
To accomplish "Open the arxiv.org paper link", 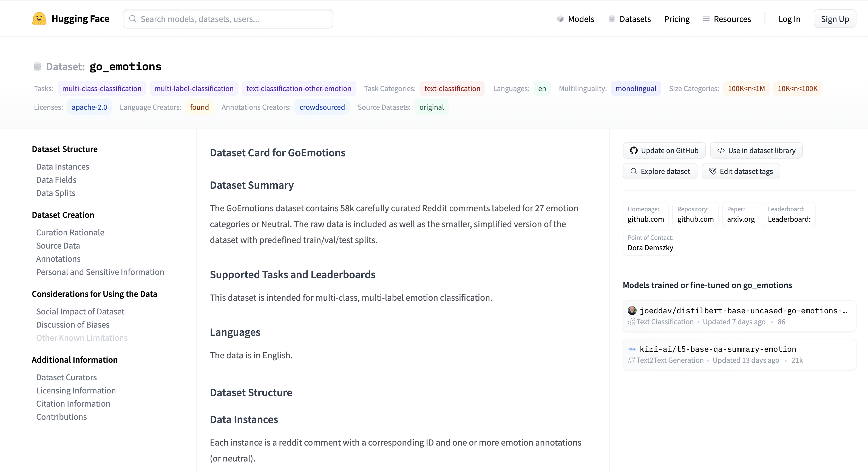I will pyautogui.click(x=740, y=219).
